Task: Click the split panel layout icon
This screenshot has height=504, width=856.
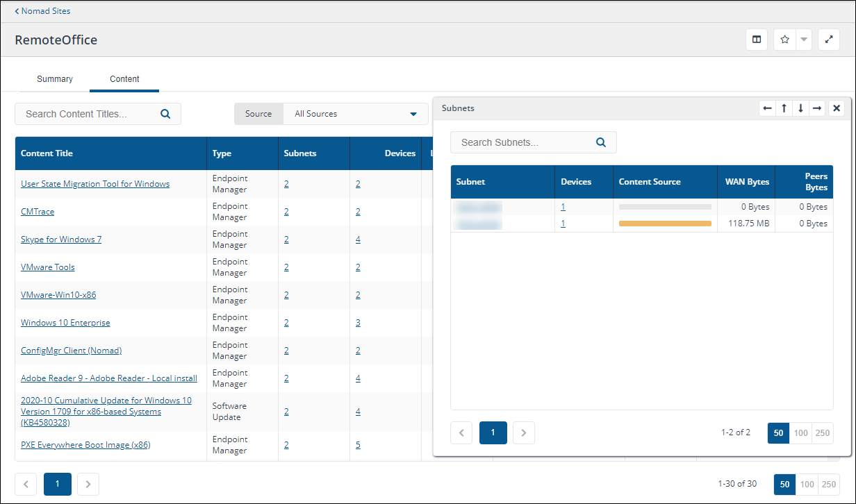Action: click(757, 40)
